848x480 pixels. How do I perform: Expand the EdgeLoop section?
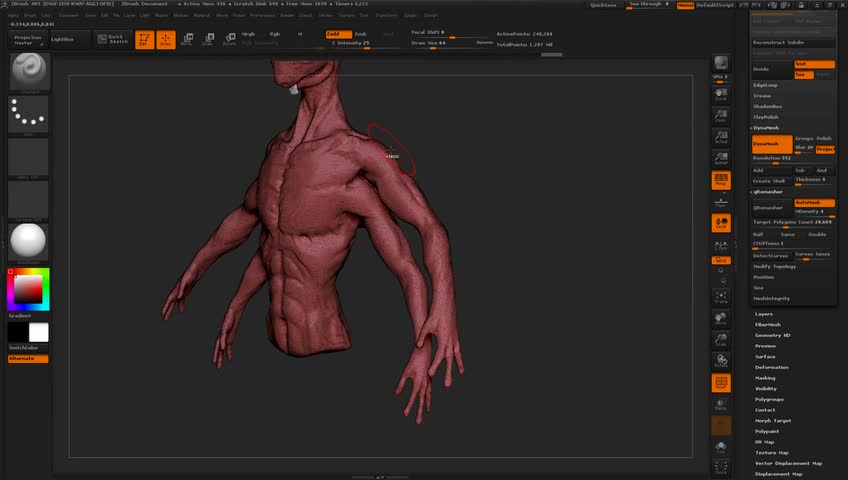[765, 85]
